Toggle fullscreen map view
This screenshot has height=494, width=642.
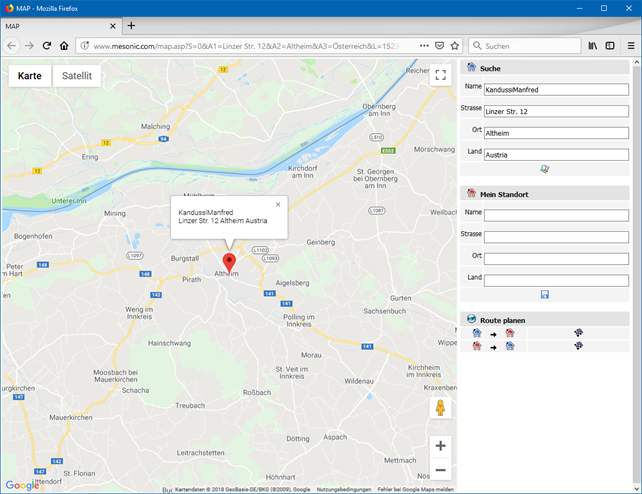tap(440, 77)
